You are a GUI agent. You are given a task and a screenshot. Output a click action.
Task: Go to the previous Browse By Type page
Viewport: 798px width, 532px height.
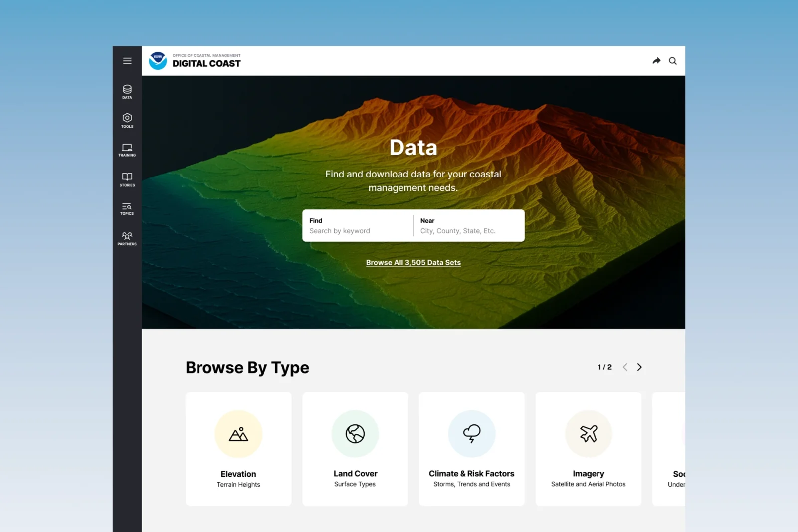pos(625,367)
